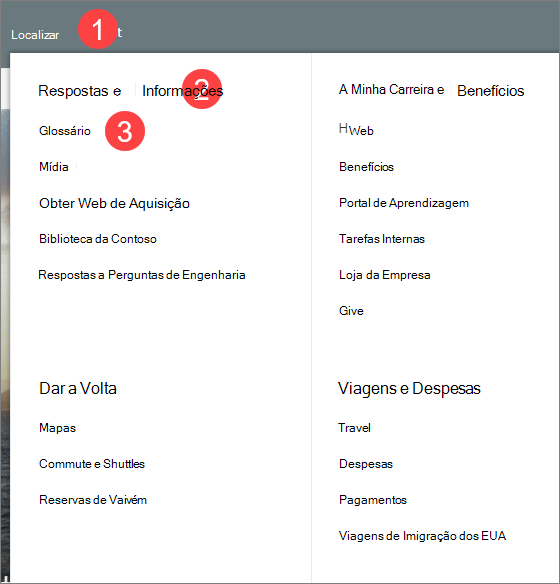Open Obter Web de Aquisição
The width and height of the screenshot is (560, 584).
click(114, 203)
